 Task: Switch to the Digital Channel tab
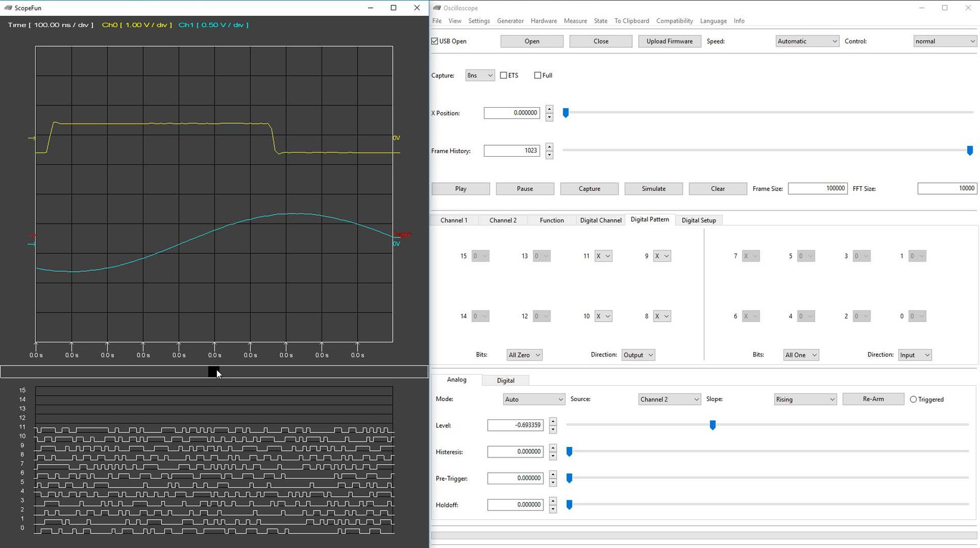(x=601, y=220)
